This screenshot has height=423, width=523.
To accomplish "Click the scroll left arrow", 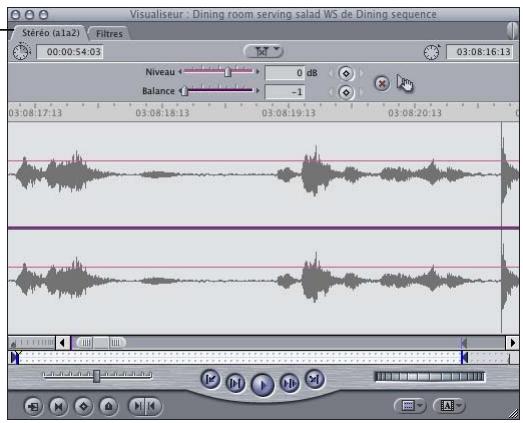I will [62, 343].
